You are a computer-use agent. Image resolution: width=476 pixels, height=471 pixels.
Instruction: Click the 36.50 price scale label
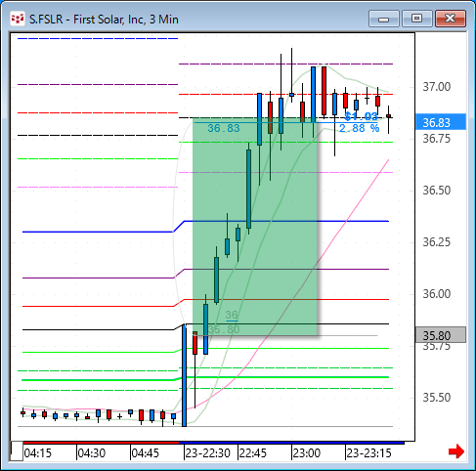(x=437, y=191)
